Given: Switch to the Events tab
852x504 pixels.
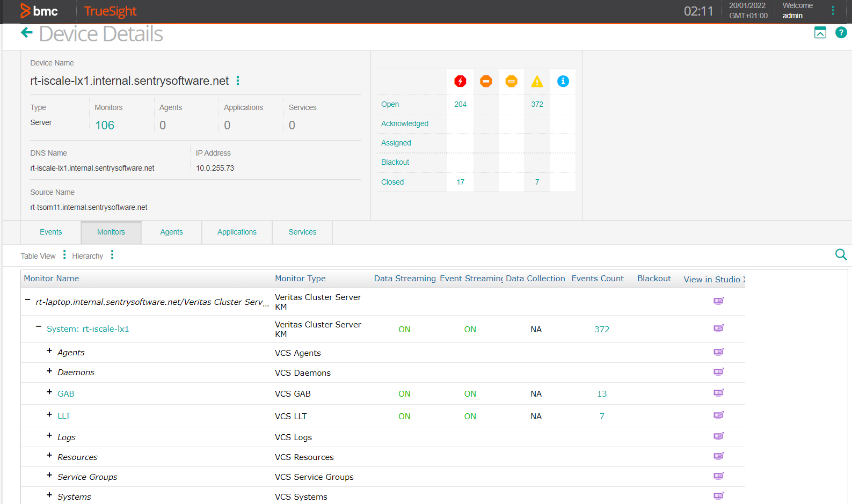Looking at the screenshot, I should click(50, 232).
